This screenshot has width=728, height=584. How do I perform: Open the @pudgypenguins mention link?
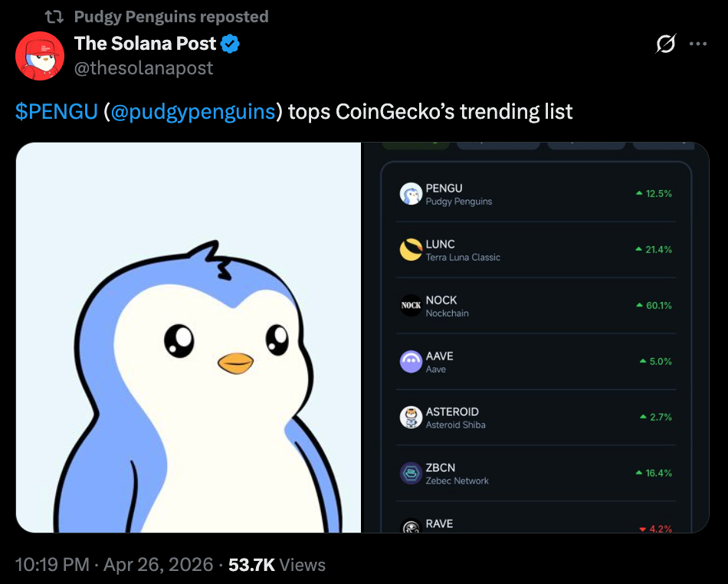[x=192, y=112]
